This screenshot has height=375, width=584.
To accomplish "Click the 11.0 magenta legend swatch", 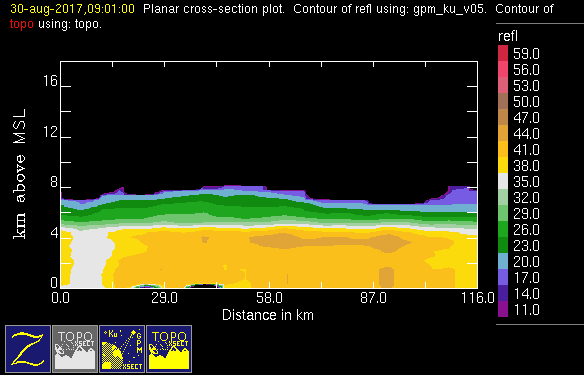I will 503,309.
